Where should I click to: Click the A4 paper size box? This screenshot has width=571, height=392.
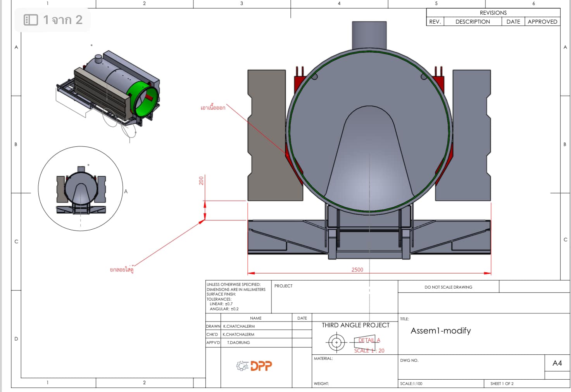(x=557, y=363)
